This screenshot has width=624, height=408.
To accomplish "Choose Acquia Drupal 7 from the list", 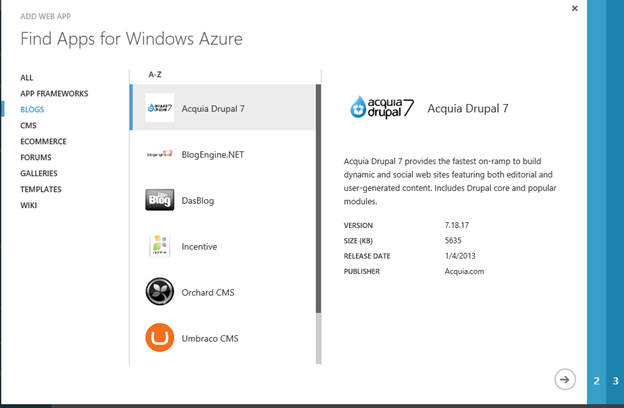I will [223, 107].
